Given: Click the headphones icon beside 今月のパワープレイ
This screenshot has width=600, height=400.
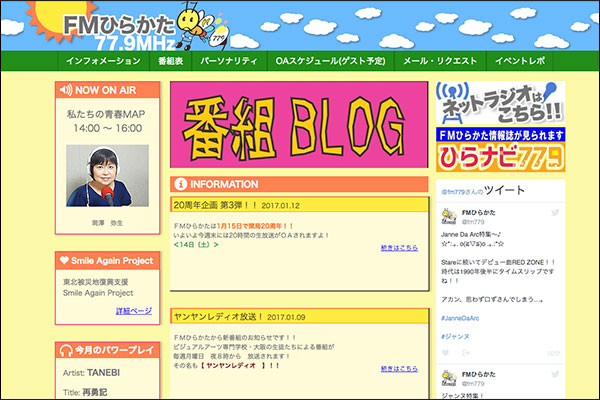Looking at the screenshot, I should click(66, 350).
